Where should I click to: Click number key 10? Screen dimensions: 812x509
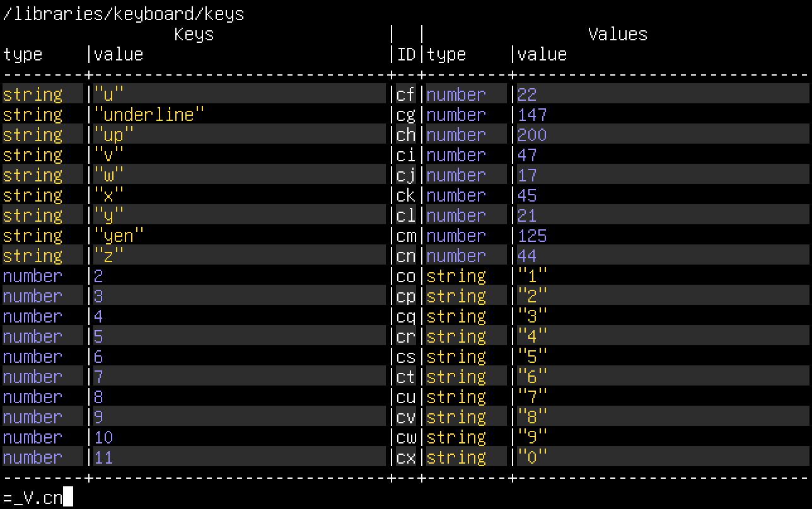[103, 437]
